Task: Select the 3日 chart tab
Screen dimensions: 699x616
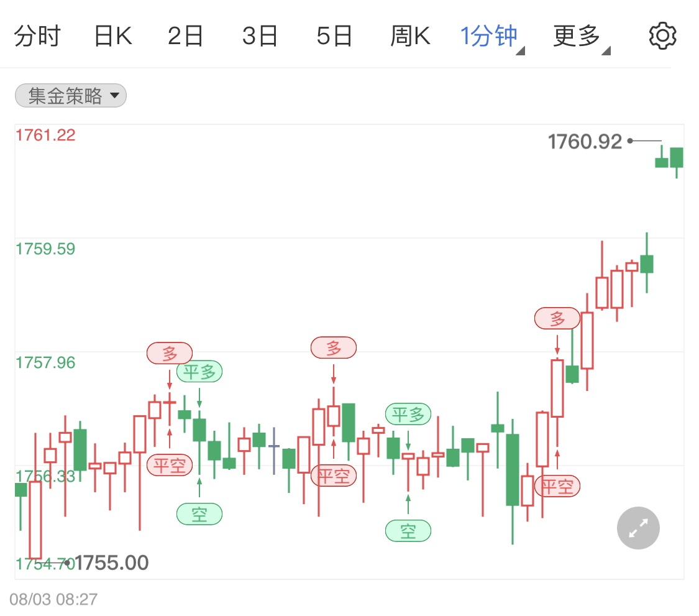Action: tap(260, 36)
